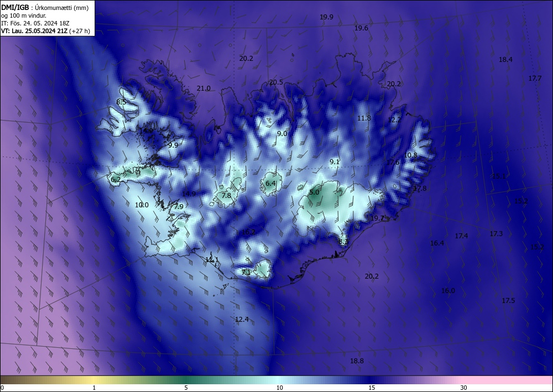553x392 pixels.
Task: Click the title text 'DMI/IGB : Úrkomumætti (mm)'
Action: [x=45, y=7]
